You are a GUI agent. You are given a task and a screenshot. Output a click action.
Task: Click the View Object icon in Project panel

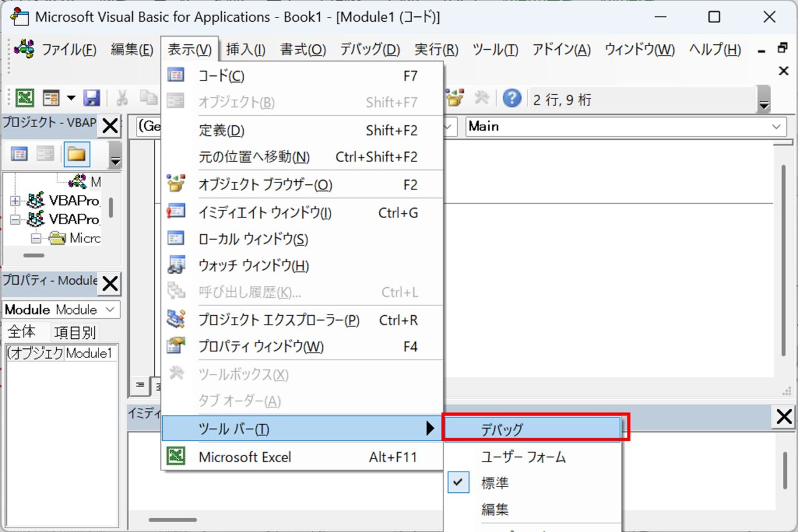(45, 154)
